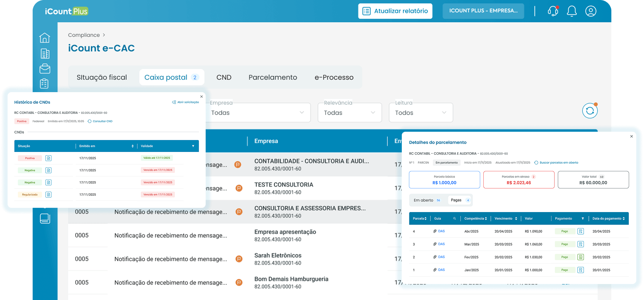The image size is (644, 300).
Task: Click filter icon in the Pagamento column header
Action: (x=583, y=219)
